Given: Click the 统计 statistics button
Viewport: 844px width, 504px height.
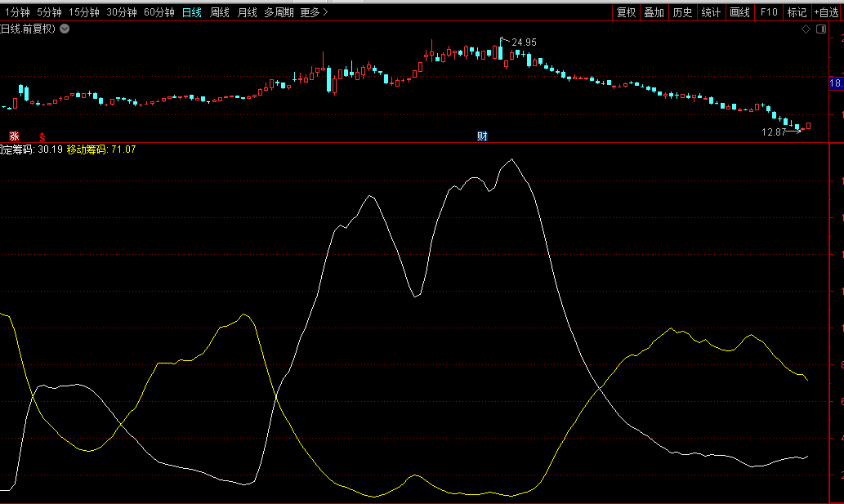Looking at the screenshot, I should click(711, 12).
